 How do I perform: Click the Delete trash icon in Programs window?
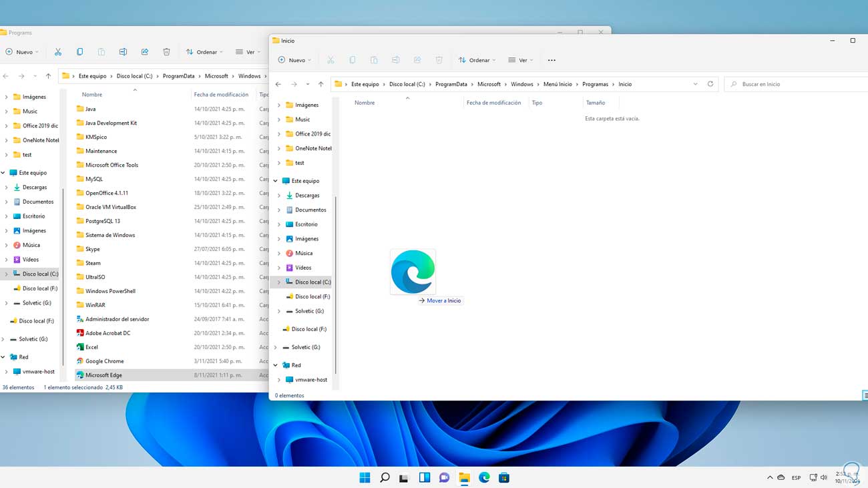click(x=166, y=52)
